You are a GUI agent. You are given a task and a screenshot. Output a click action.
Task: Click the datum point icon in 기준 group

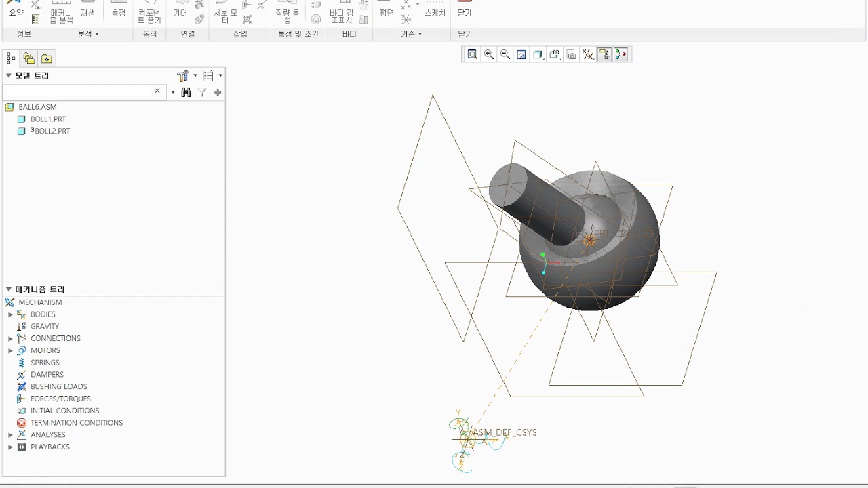(x=406, y=5)
